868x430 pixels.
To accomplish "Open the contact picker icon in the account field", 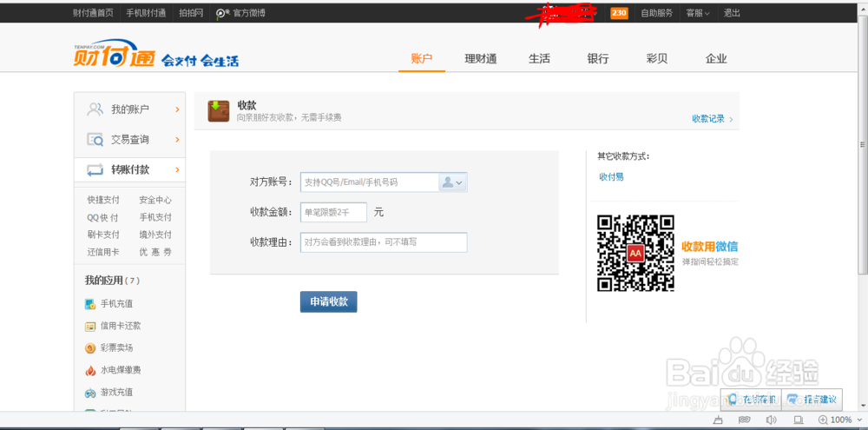I will point(453,182).
